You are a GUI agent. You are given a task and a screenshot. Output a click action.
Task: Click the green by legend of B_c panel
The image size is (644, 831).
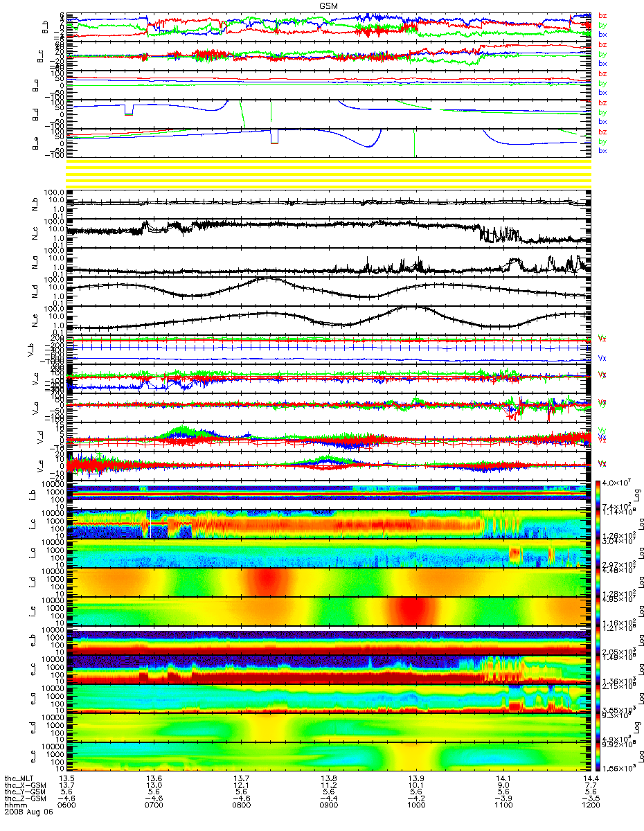coord(602,54)
